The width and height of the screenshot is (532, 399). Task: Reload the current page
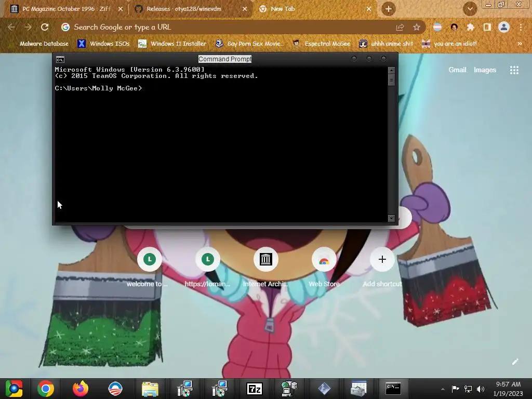(x=45, y=27)
